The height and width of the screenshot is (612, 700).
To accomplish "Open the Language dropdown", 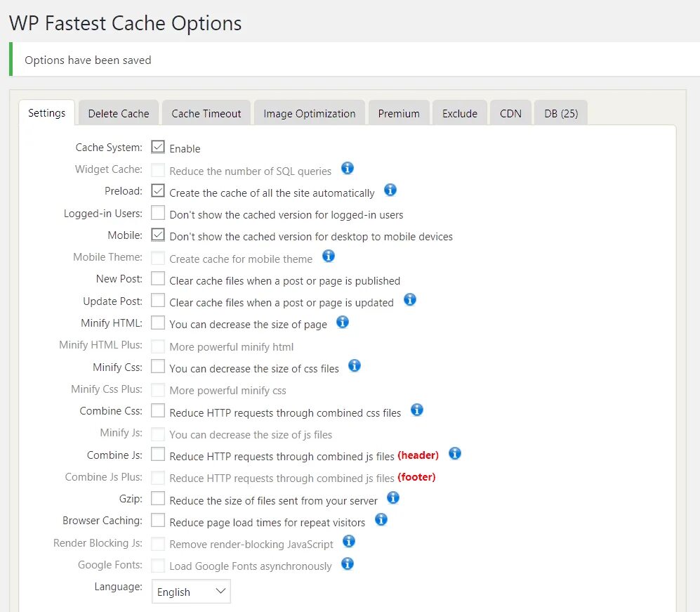I will 191,592.
